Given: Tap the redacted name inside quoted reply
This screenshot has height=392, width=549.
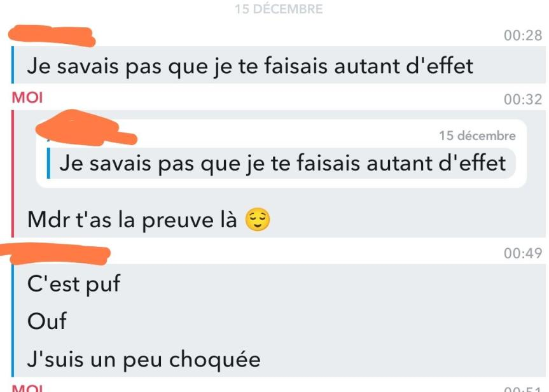Looking at the screenshot, I should point(86,129).
